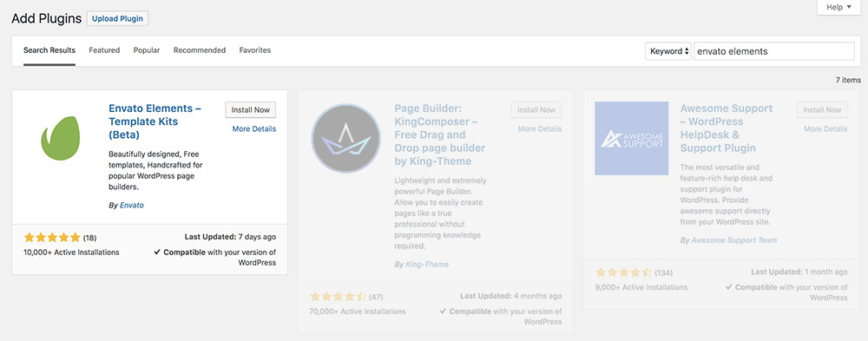Open More Details for Awesome Support

[825, 129]
